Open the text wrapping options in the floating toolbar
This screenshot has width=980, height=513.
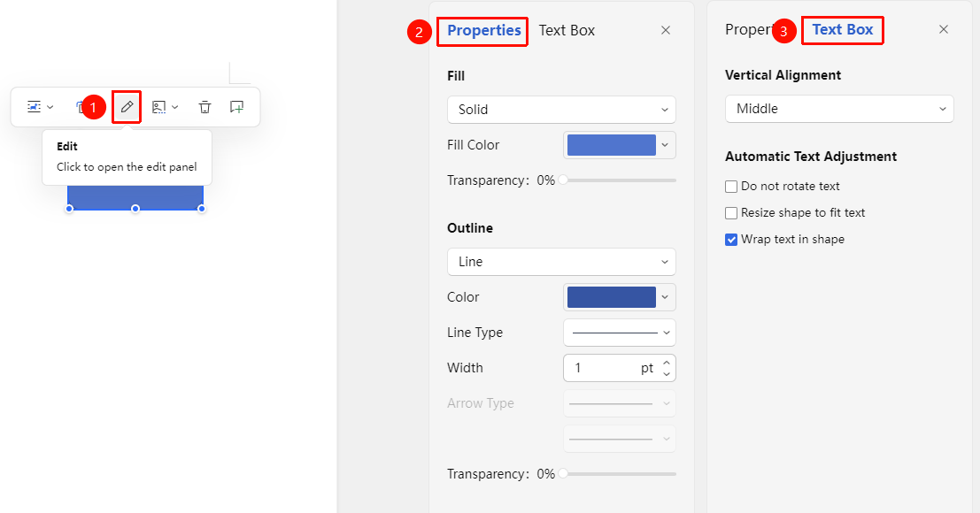[40, 107]
